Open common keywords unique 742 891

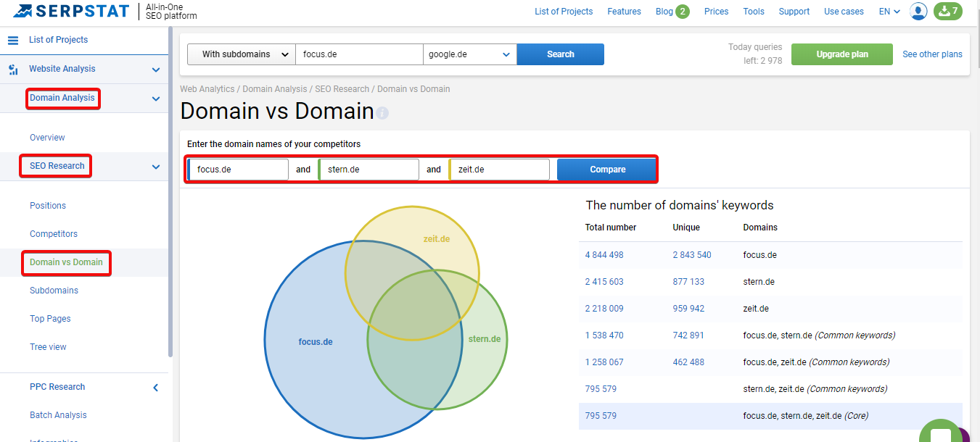coord(688,335)
